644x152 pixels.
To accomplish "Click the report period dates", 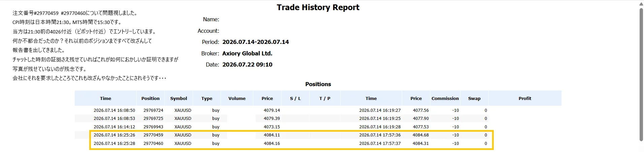I will tap(256, 42).
